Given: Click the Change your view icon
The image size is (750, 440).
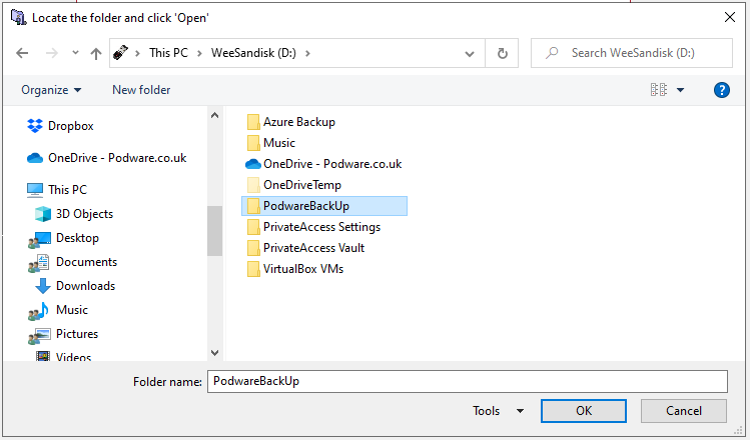Looking at the screenshot, I should tap(658, 90).
